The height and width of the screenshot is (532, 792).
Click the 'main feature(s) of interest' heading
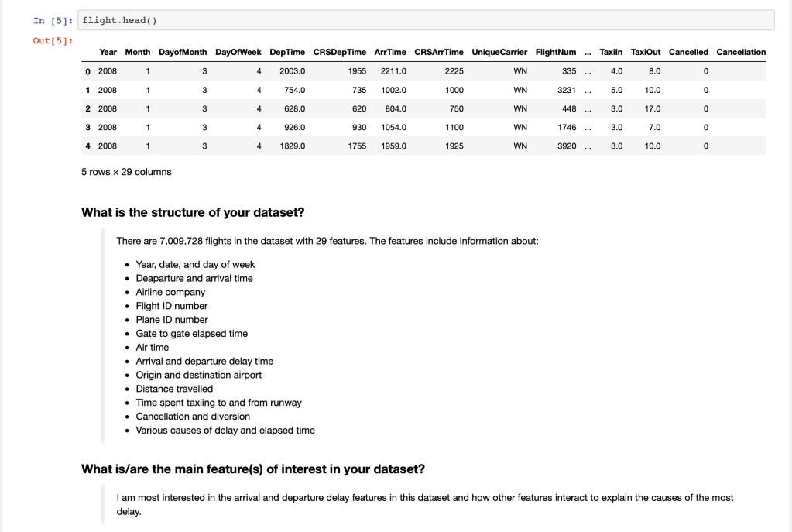(252, 469)
